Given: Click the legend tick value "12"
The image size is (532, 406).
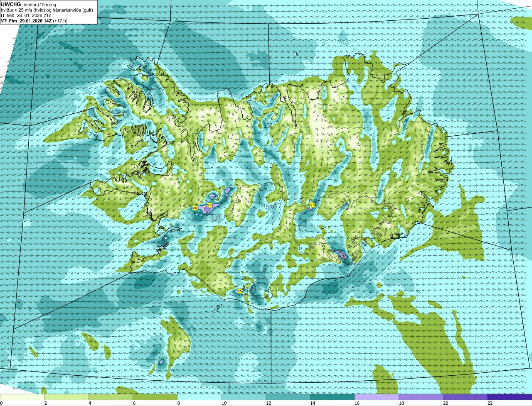Looking at the screenshot, I should [x=268, y=403].
